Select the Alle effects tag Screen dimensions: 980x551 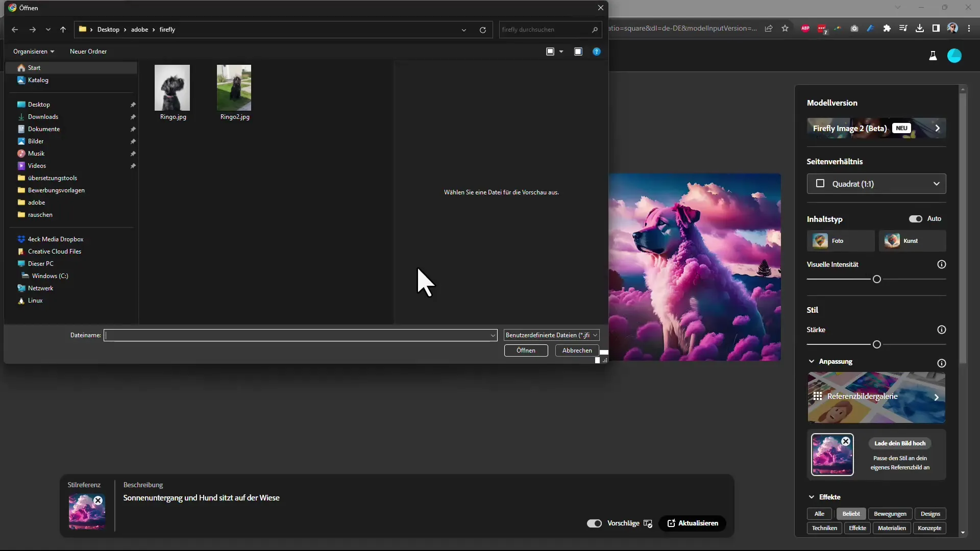(x=820, y=513)
